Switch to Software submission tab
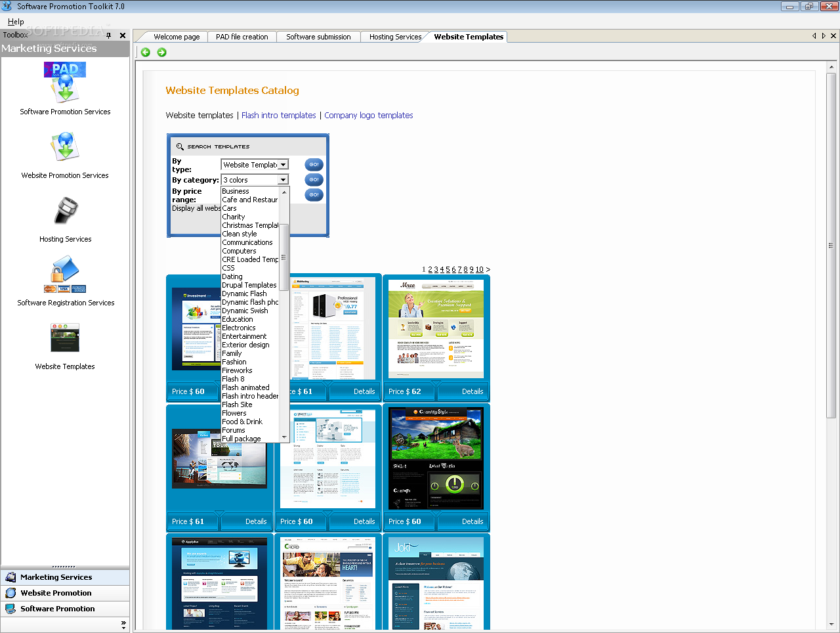This screenshot has width=840, height=633. click(318, 37)
